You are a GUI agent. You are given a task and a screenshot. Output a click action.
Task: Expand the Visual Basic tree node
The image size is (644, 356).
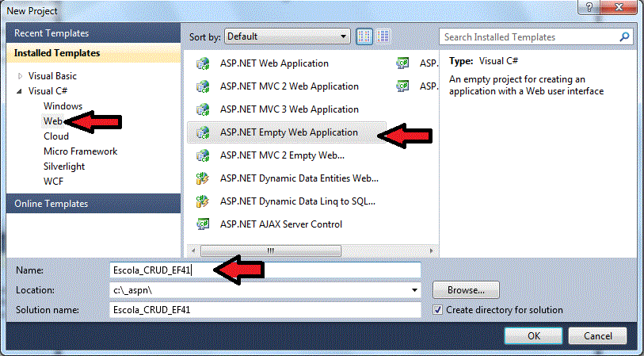pyautogui.click(x=20, y=76)
